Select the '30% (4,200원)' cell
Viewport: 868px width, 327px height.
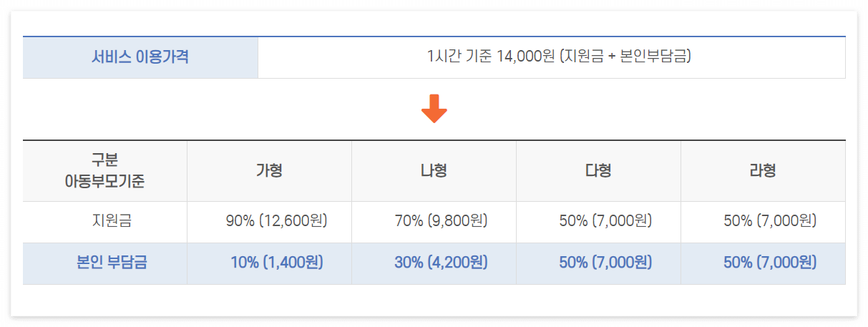[434, 263]
